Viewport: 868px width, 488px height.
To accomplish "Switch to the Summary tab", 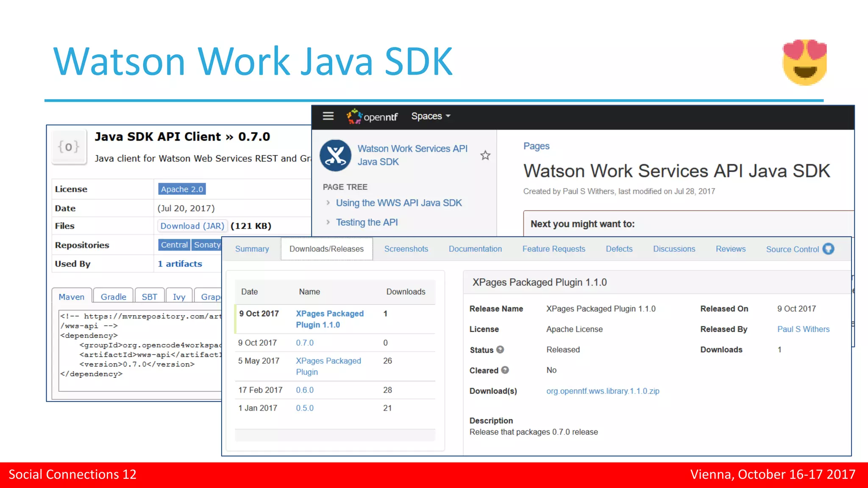I will 252,249.
